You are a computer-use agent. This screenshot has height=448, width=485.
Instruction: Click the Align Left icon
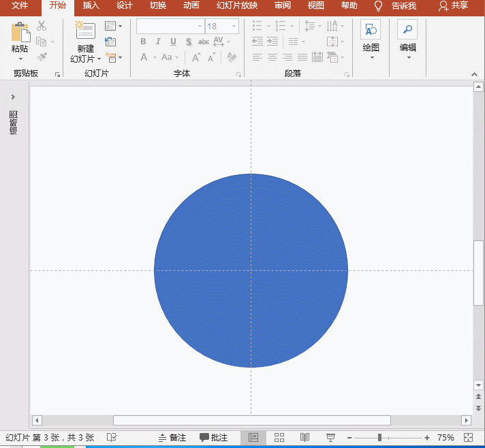pos(257,57)
